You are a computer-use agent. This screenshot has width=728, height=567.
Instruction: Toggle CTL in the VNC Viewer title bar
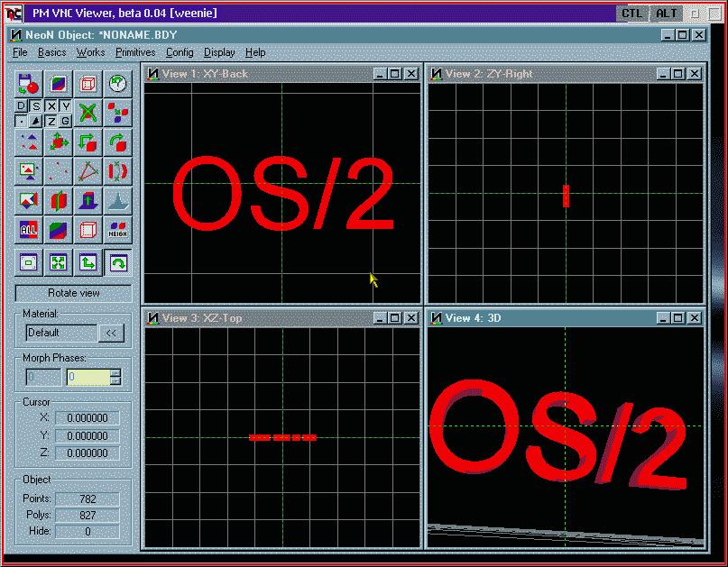point(631,14)
